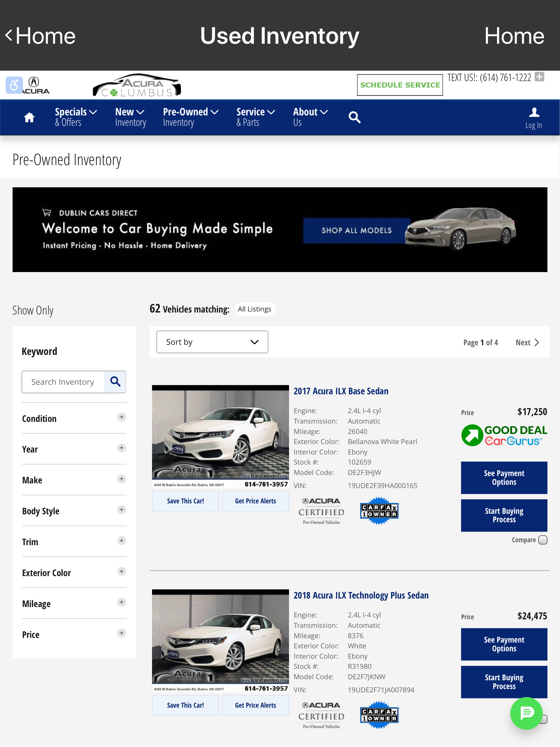Click the Acura Columbus dealership logo

[x=137, y=85]
